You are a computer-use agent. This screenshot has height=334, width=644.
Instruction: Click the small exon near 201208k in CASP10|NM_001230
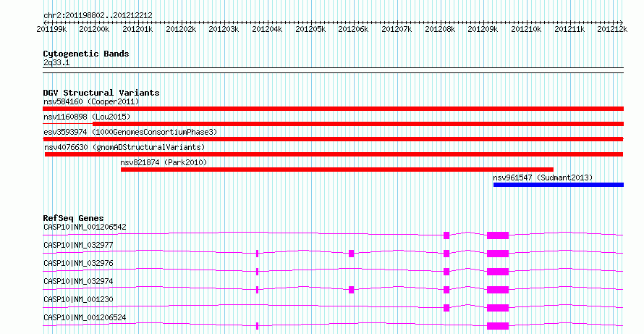point(446,308)
